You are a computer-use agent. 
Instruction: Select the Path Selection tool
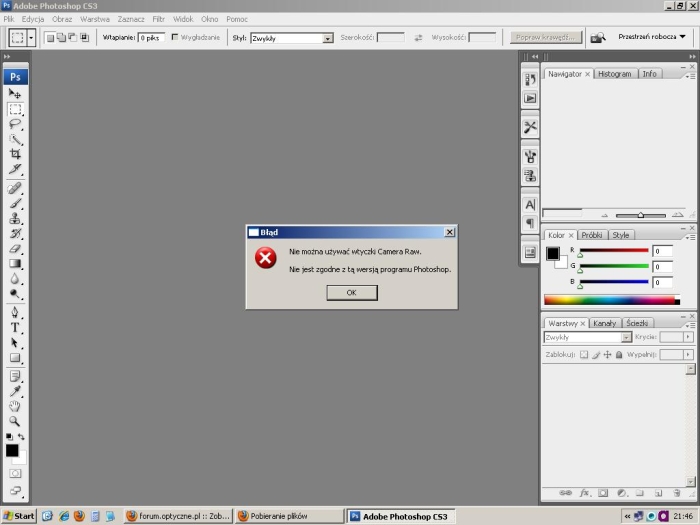[15, 343]
